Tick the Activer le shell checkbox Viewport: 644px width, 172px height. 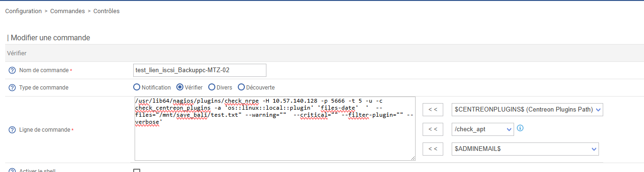coord(137,171)
